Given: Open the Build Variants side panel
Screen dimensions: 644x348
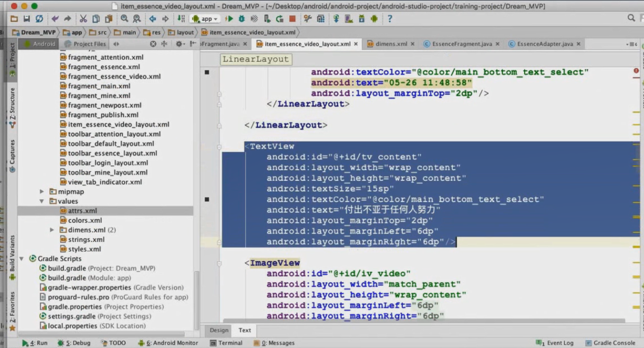Looking at the screenshot, I should [12, 257].
